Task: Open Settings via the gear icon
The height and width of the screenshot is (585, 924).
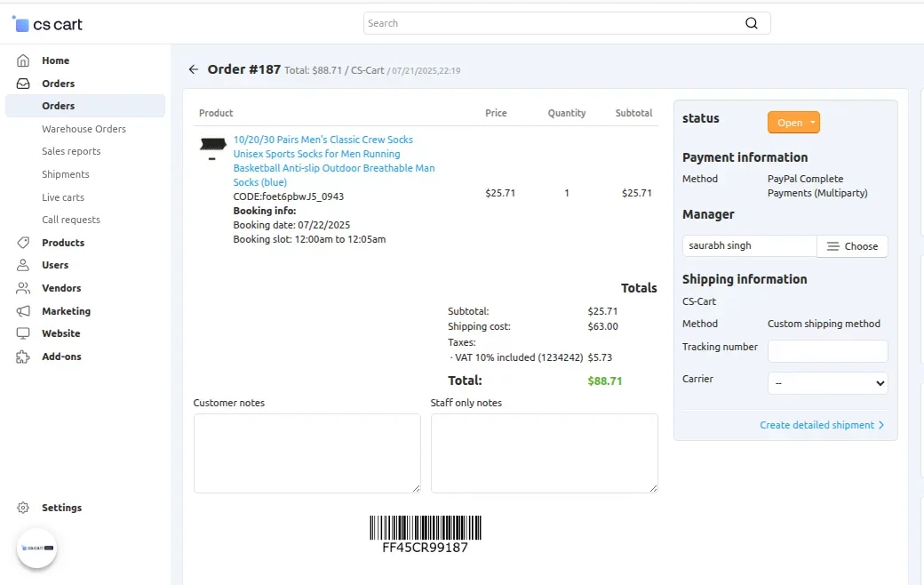Action: pos(23,508)
